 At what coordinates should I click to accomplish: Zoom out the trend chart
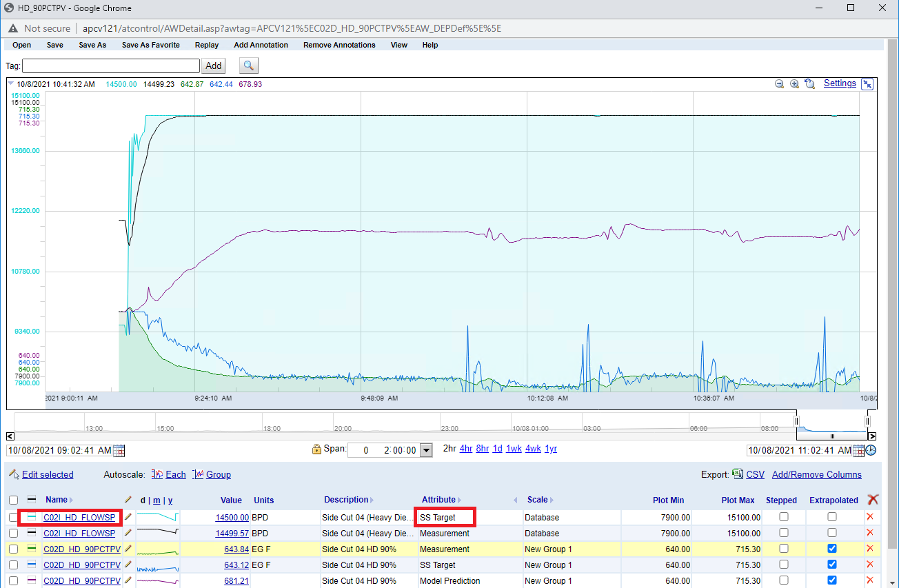[x=779, y=84]
